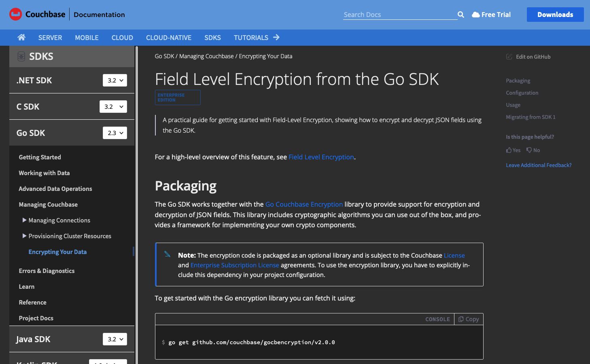590x364 pixels.
Task: Open the Enterprise Subscription License link
Action: (x=235, y=265)
